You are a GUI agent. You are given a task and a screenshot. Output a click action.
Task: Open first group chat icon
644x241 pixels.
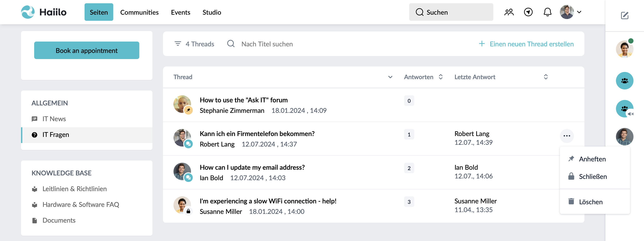[x=625, y=80]
